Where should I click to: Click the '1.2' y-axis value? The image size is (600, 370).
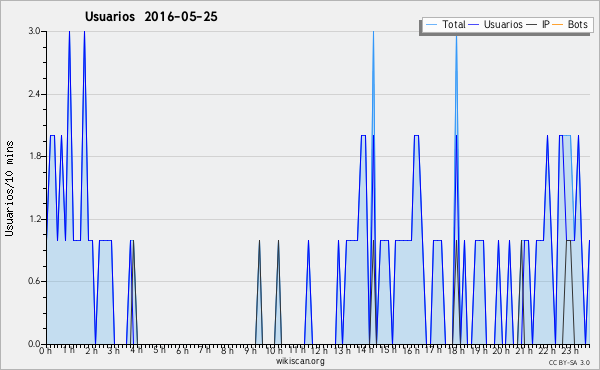point(34,219)
